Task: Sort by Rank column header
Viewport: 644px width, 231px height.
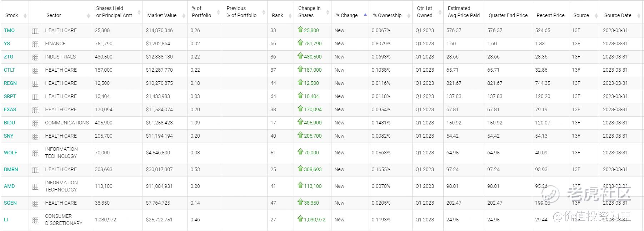Action: tap(277, 15)
